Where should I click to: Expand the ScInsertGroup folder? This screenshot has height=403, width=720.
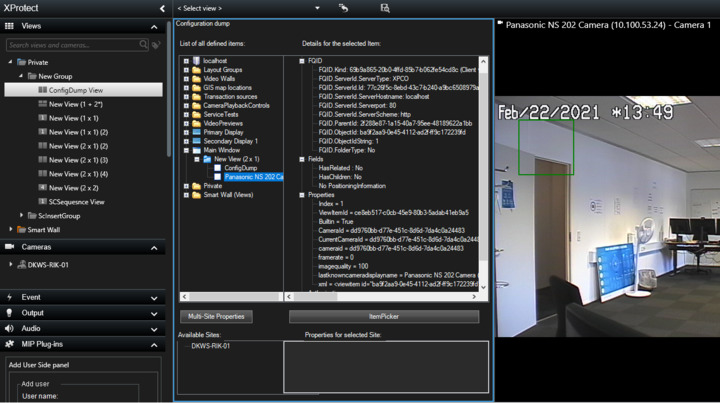point(22,216)
